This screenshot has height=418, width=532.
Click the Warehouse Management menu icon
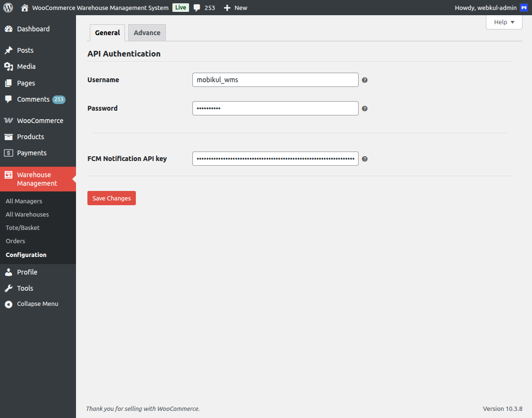coord(9,175)
